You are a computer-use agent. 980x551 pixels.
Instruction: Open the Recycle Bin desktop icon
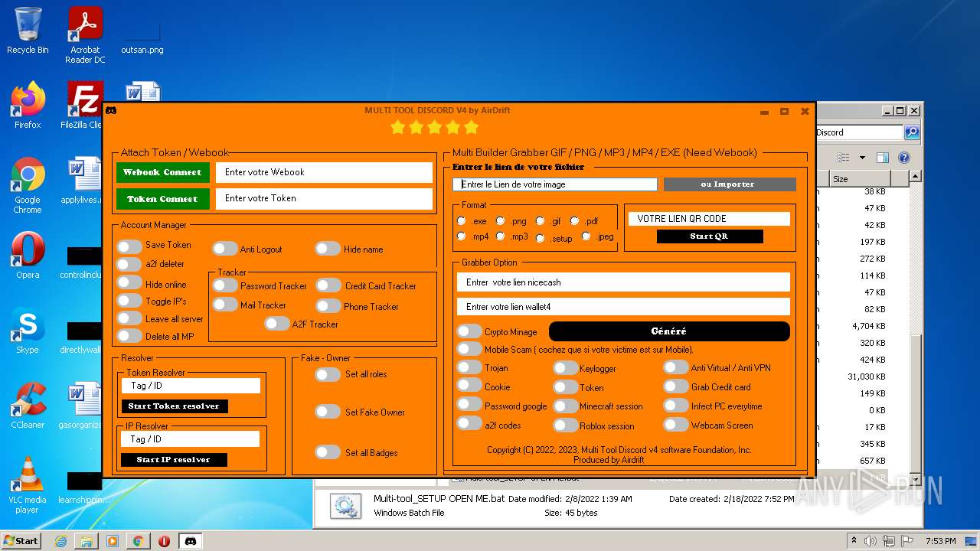(28, 31)
